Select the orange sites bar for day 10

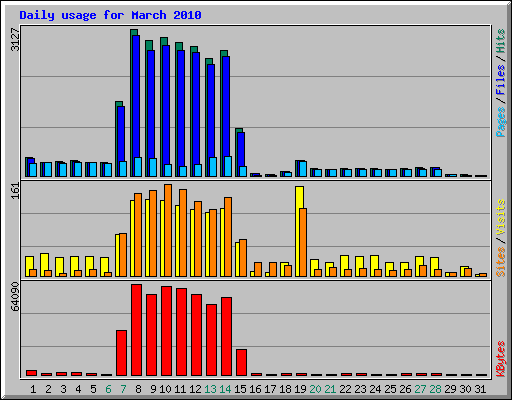168,230
